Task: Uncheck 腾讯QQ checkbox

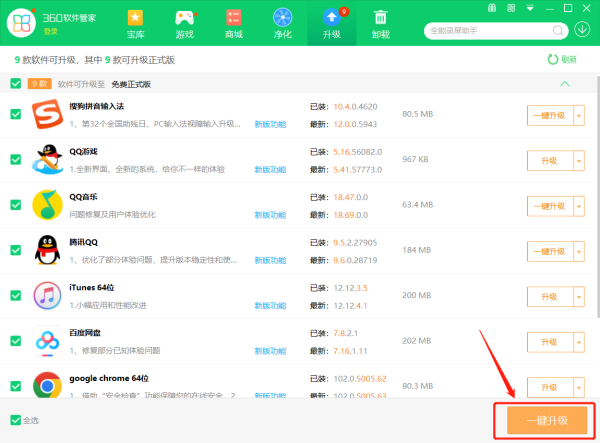Action: coord(16,250)
